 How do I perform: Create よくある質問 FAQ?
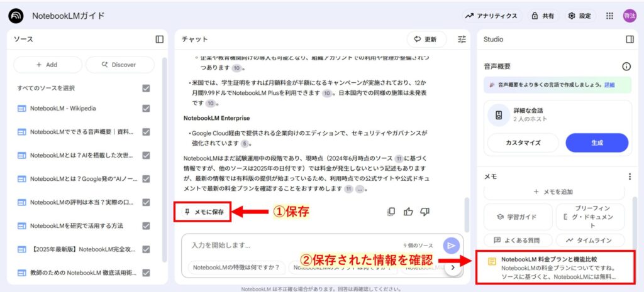tap(518, 241)
